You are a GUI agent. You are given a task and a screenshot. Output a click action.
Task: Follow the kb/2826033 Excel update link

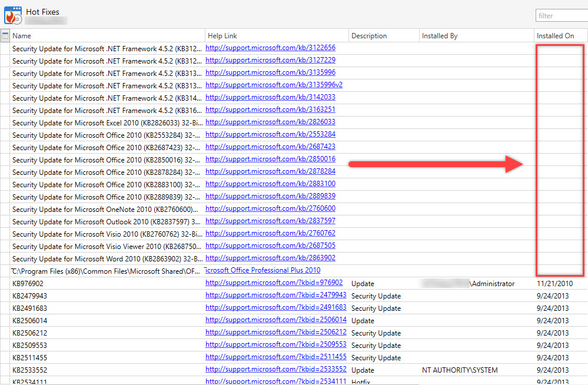click(270, 122)
